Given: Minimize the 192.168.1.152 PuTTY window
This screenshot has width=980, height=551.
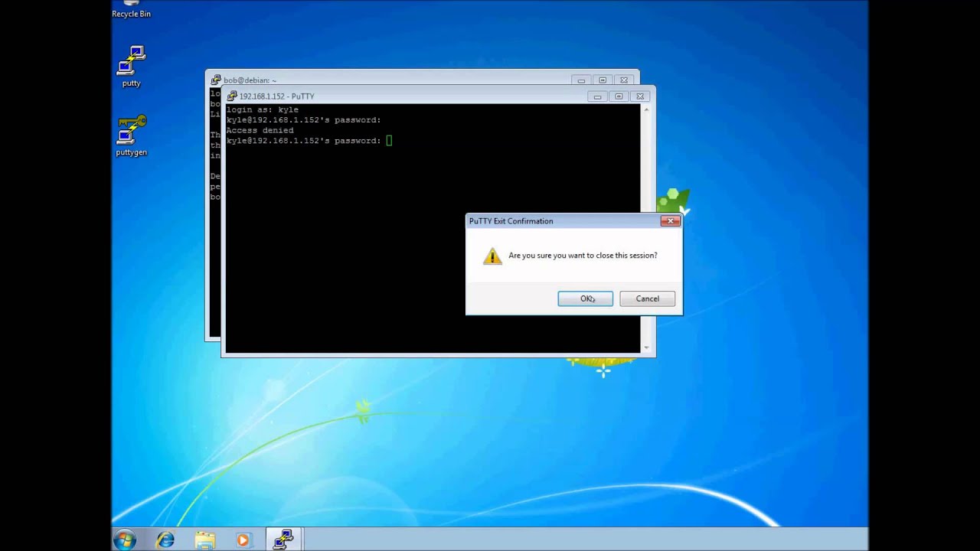Looking at the screenshot, I should point(597,96).
